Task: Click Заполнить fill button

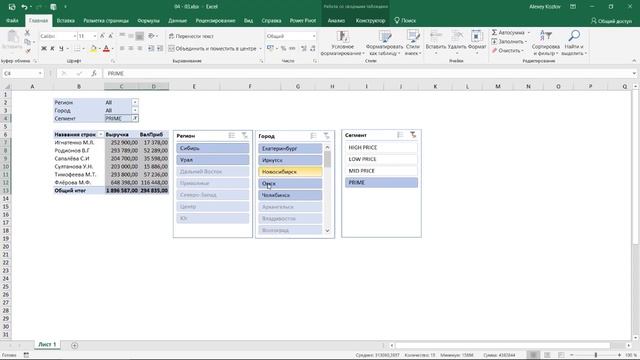Action: [x=508, y=41]
